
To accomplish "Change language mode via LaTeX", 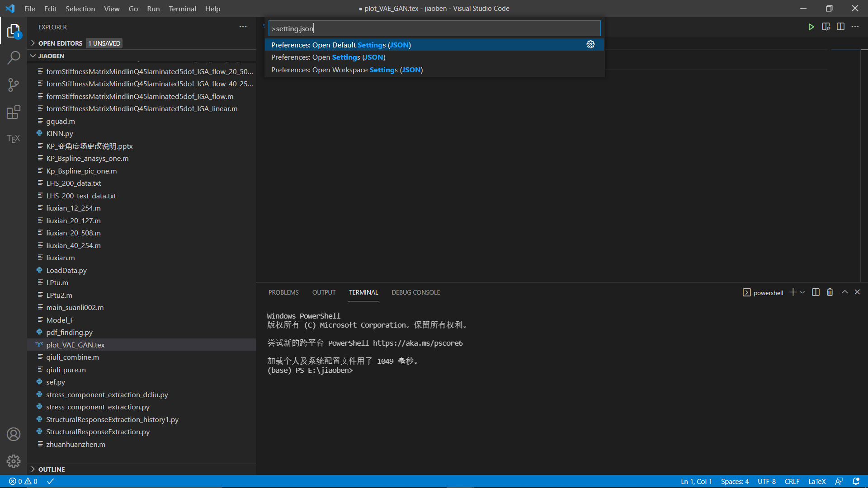I will (x=816, y=482).
